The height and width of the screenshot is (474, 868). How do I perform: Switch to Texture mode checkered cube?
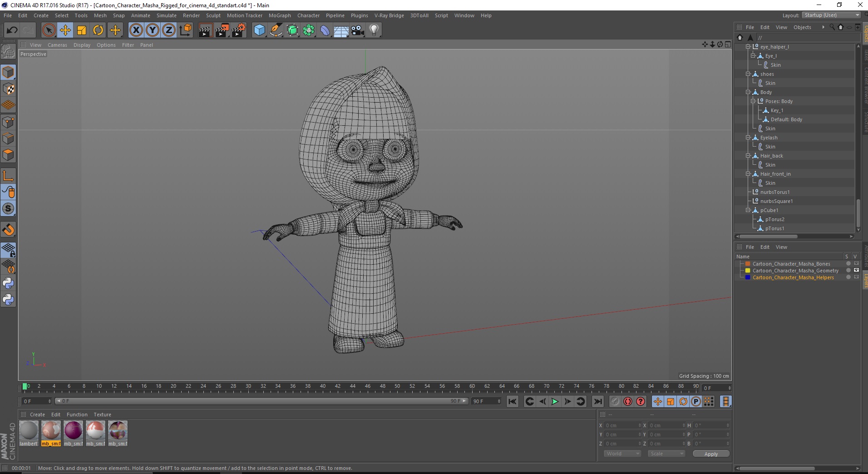coord(8,89)
